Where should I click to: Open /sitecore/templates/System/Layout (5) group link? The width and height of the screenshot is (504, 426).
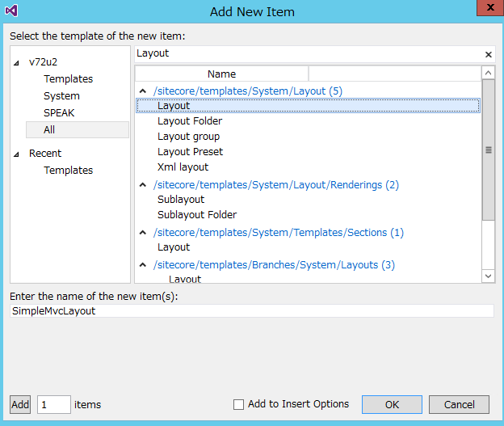click(247, 91)
